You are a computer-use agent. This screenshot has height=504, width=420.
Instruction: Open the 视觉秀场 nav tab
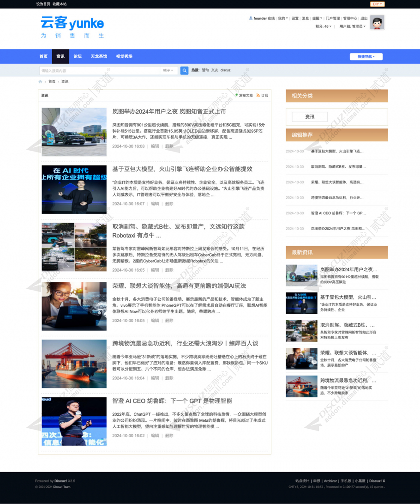[124, 56]
